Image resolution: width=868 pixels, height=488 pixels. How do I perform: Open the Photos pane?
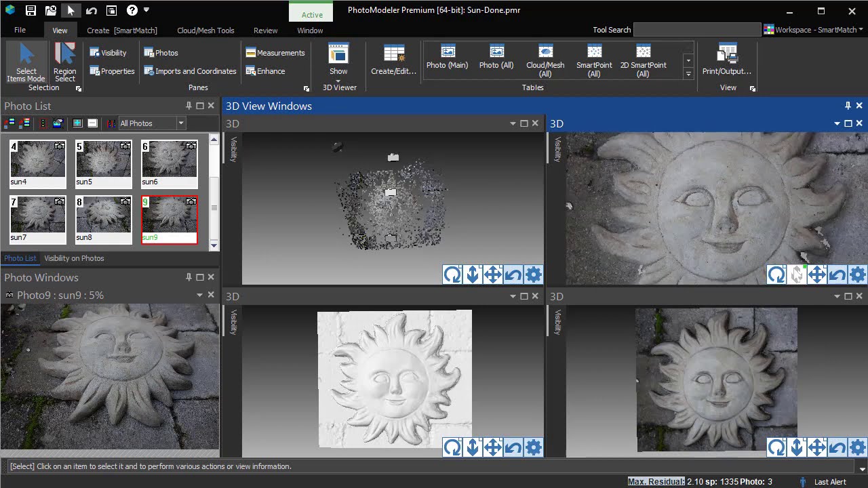161,53
